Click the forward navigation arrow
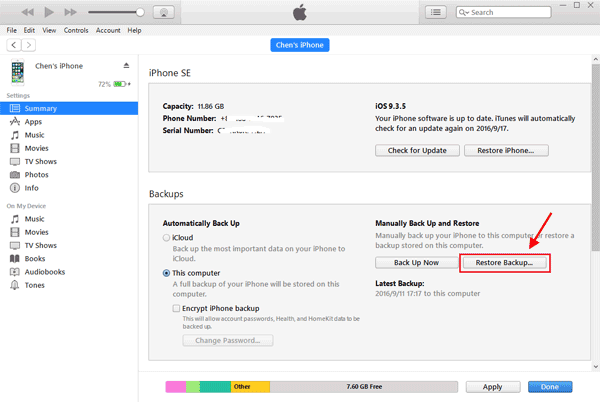 point(29,45)
